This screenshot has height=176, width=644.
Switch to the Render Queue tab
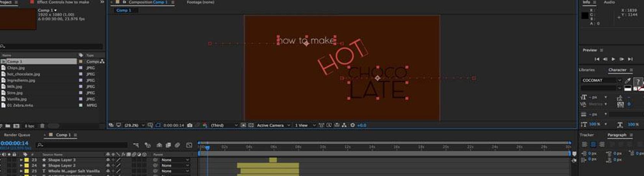click(x=17, y=135)
